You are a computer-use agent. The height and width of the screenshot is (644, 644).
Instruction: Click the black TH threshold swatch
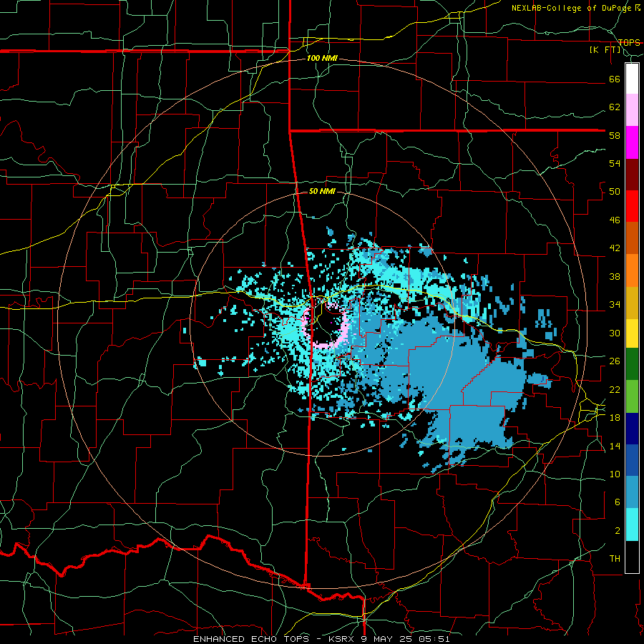(632, 557)
